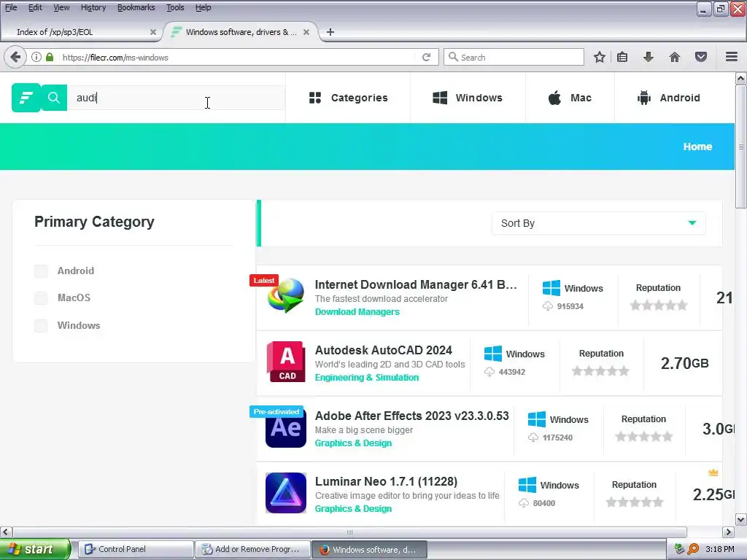Click the green padlock security icon
The image size is (747, 560).
coord(50,57)
